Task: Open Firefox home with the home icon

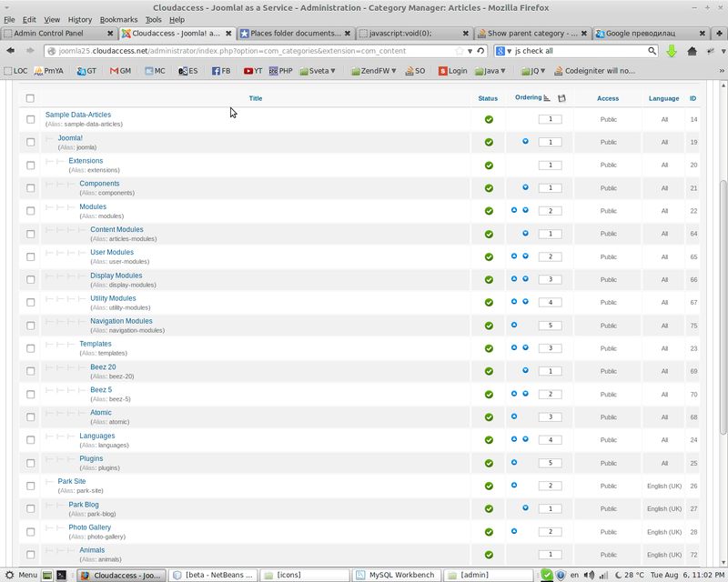Action: point(693,53)
